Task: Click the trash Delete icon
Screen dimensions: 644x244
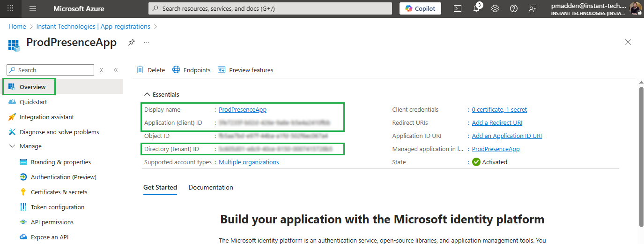Action: [x=140, y=69]
